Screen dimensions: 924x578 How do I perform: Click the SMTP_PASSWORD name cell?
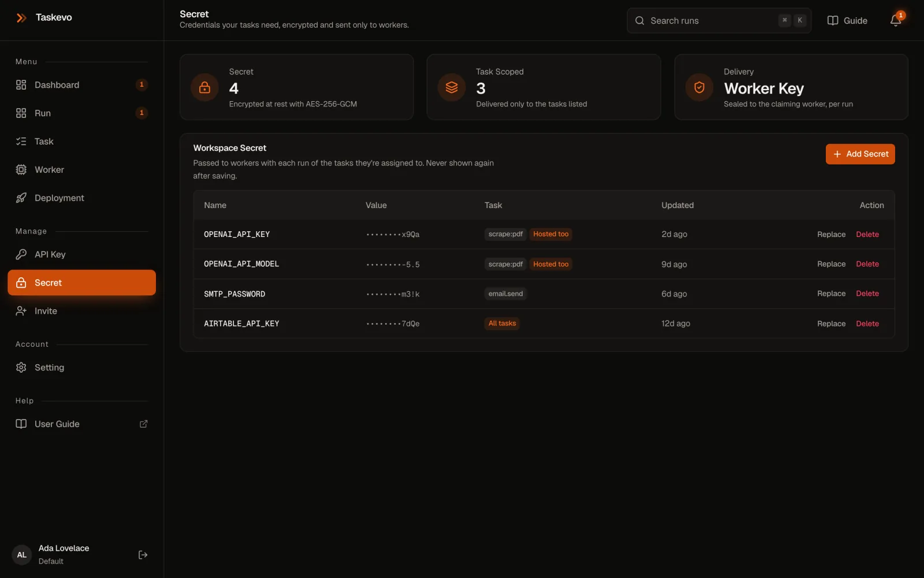(x=234, y=294)
